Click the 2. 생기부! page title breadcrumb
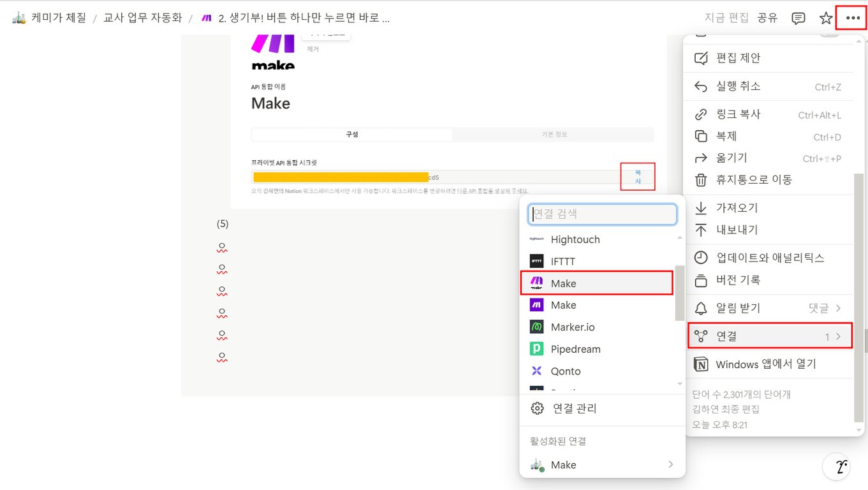868x490 pixels. 295,18
